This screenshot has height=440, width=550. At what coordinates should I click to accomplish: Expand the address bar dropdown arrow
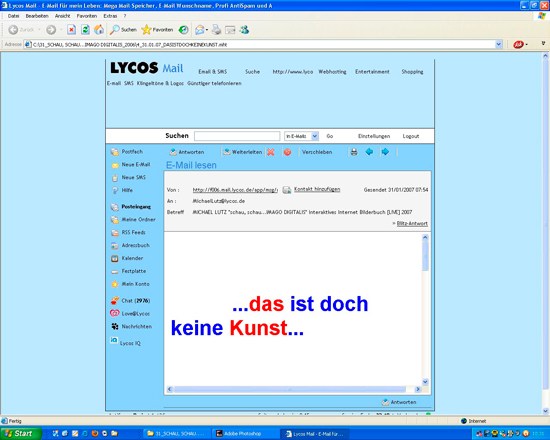point(498,45)
